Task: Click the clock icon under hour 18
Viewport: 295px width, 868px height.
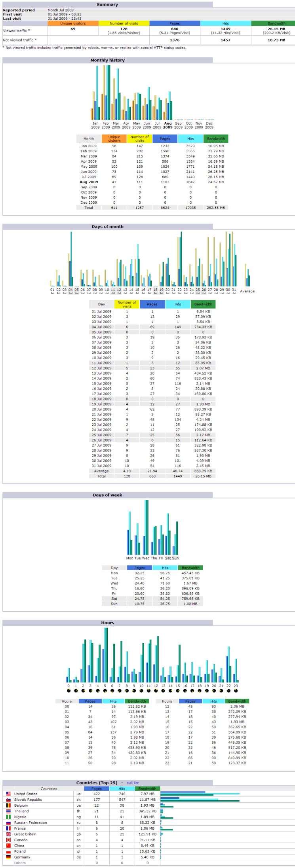Action: [x=200, y=691]
